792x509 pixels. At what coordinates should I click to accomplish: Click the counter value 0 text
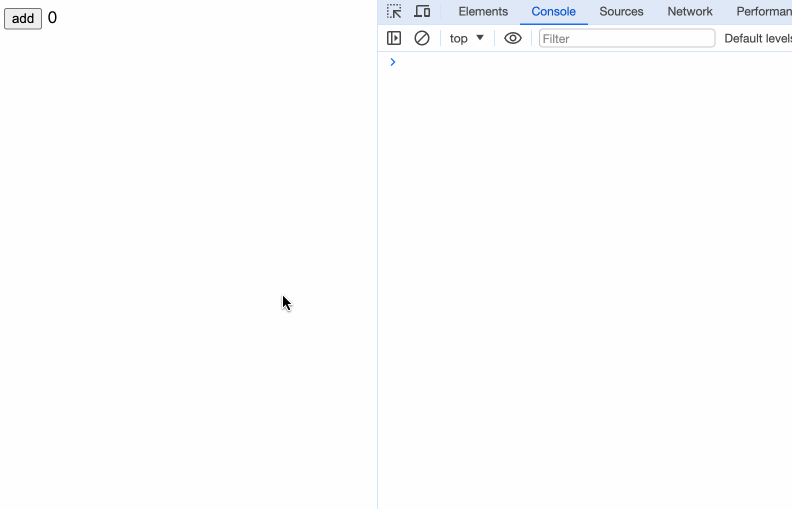tap(52, 18)
